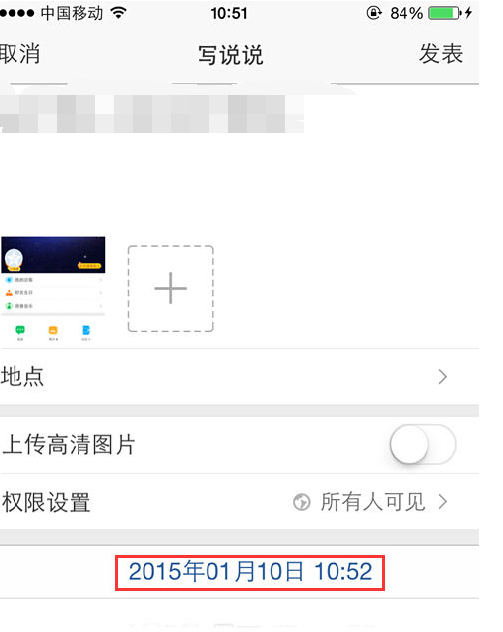Image resolution: width=503 pixels, height=632 pixels.
Task: Tap the blurred text input area
Action: (152, 114)
